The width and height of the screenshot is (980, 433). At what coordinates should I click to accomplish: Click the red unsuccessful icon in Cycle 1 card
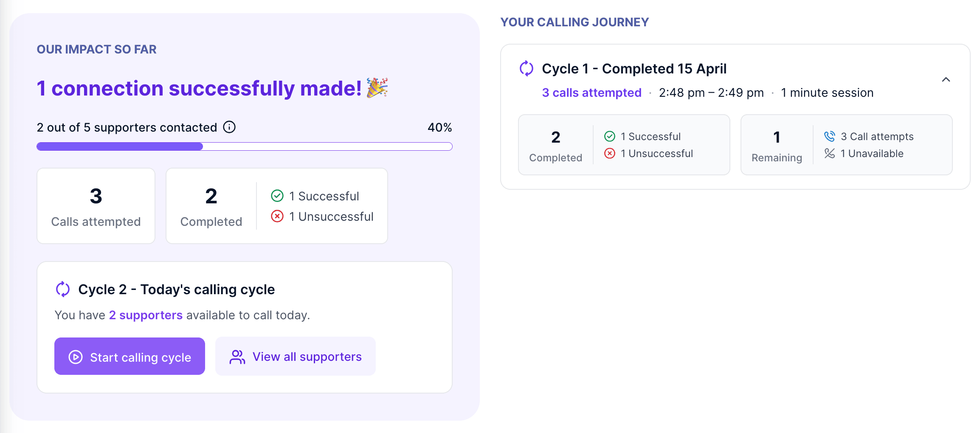pos(610,154)
